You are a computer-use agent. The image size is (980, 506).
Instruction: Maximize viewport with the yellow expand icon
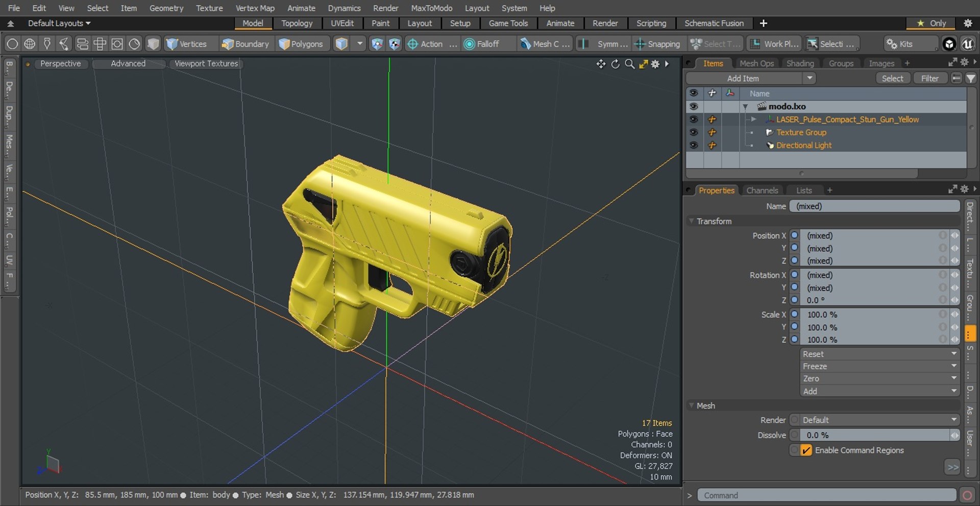(644, 64)
